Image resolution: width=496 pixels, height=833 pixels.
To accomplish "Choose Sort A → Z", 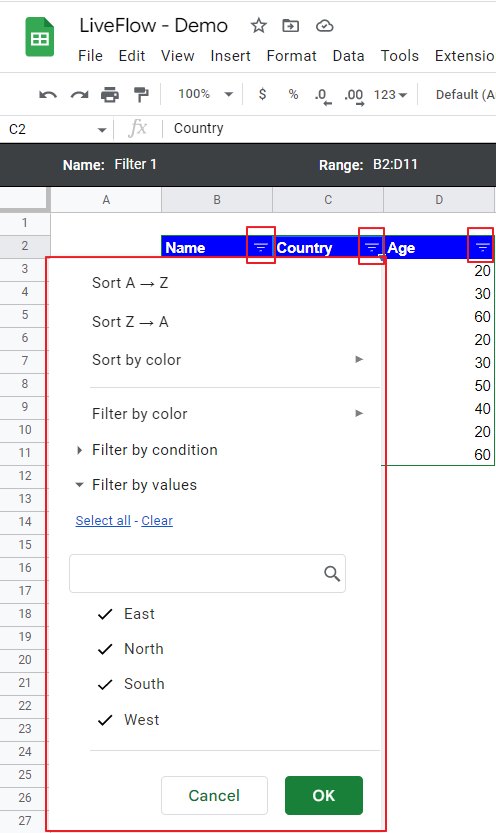I will click(x=130, y=283).
